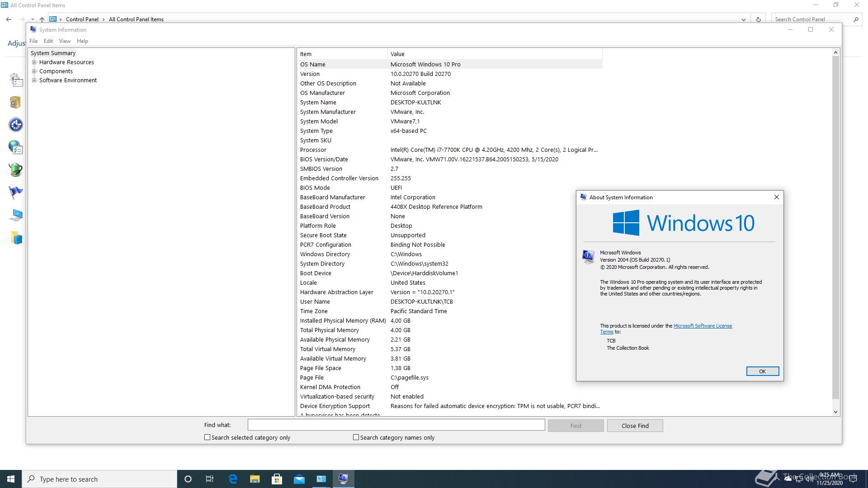The image size is (868, 488).
Task: Click the OneDrive cloud tray icon
Action: click(788, 479)
